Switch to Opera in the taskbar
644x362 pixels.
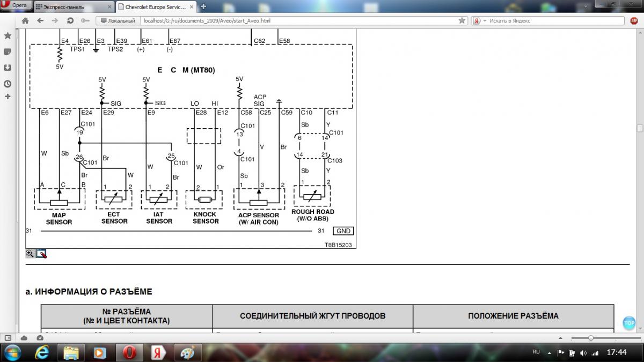click(x=129, y=353)
